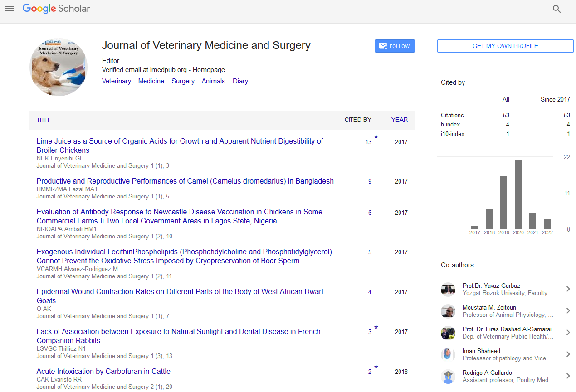Click the Follow button
The width and height of the screenshot is (576, 392).
(x=395, y=46)
